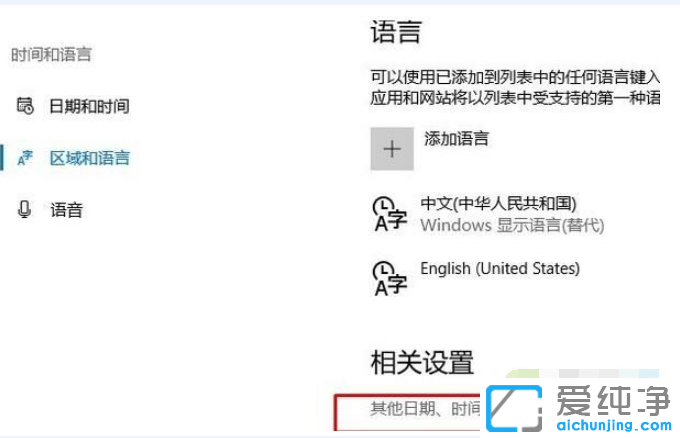The image size is (680, 438).
Task: Click the microphone icon beside 语音
Action: click(25, 209)
